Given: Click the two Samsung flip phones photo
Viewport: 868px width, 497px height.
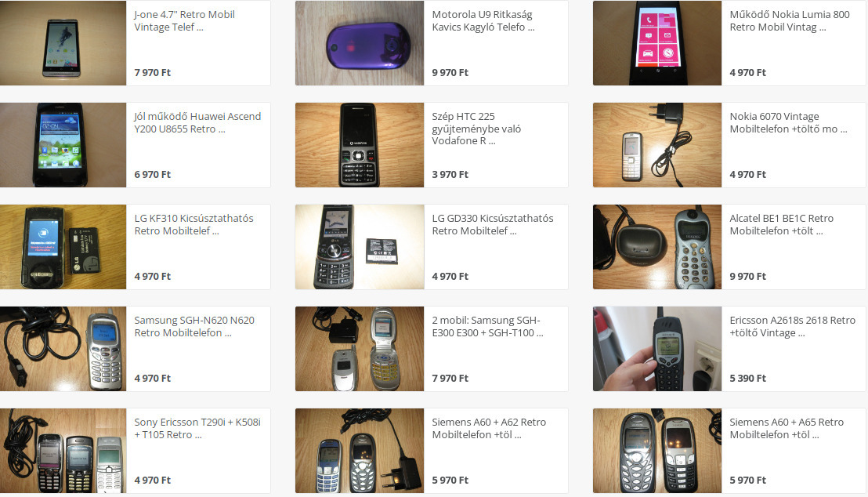Looking at the screenshot, I should pyautogui.click(x=360, y=349).
